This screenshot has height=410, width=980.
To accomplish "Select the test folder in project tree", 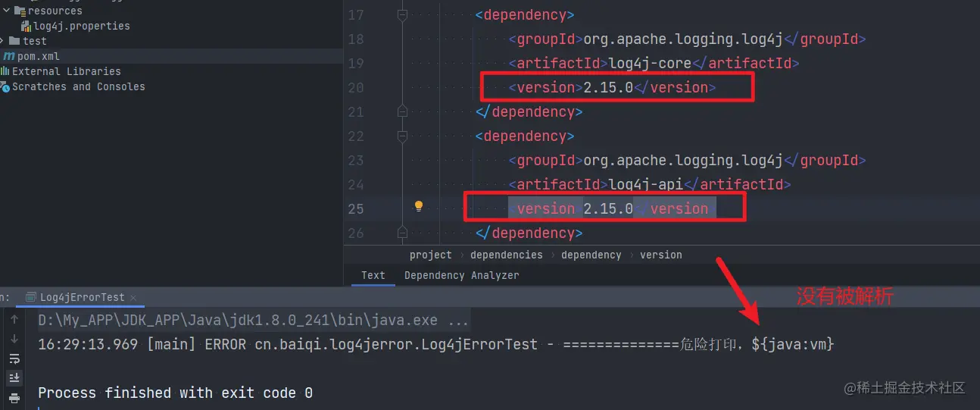I will click(34, 41).
